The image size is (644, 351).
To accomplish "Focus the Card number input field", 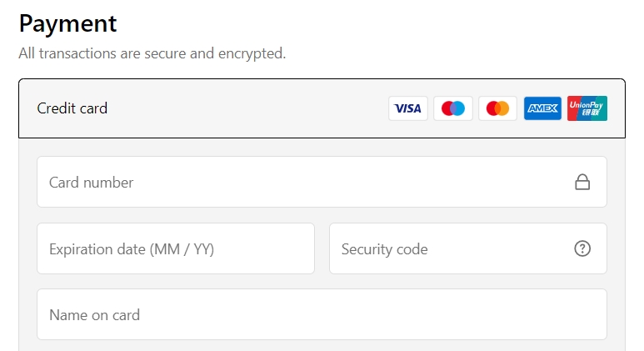I will pyautogui.click(x=322, y=182).
